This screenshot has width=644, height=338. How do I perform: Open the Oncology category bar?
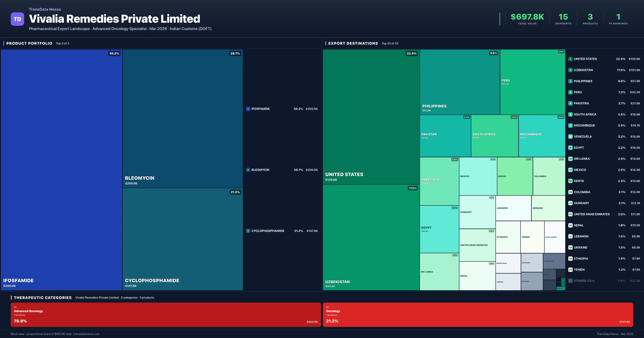click(478, 315)
